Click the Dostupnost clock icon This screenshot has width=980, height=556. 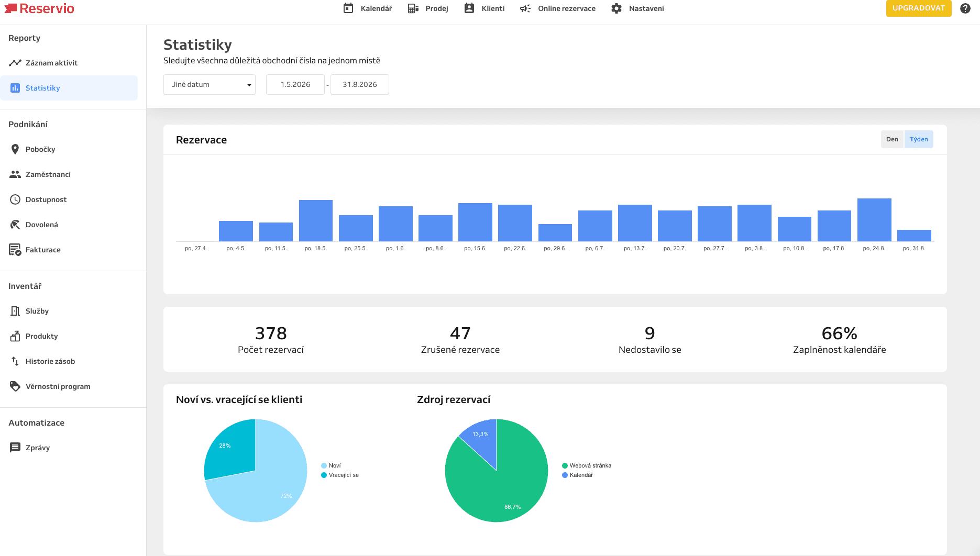click(15, 199)
